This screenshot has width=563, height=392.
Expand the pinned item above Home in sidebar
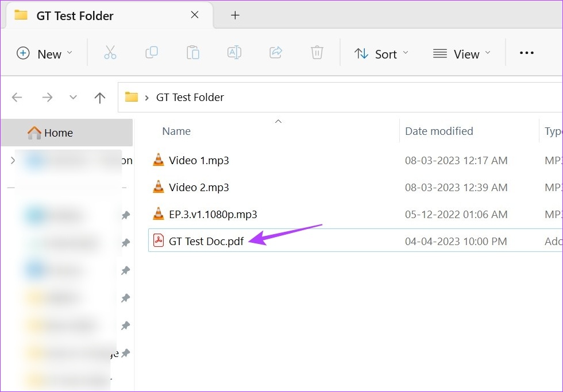(13, 161)
